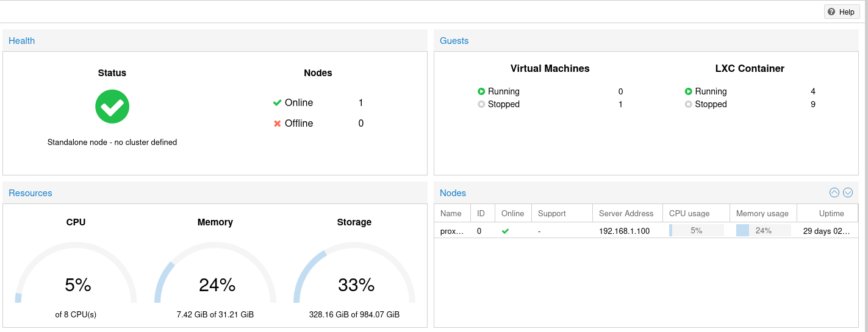Expand Nodes panel with down chevron
The image size is (868, 332).
848,192
